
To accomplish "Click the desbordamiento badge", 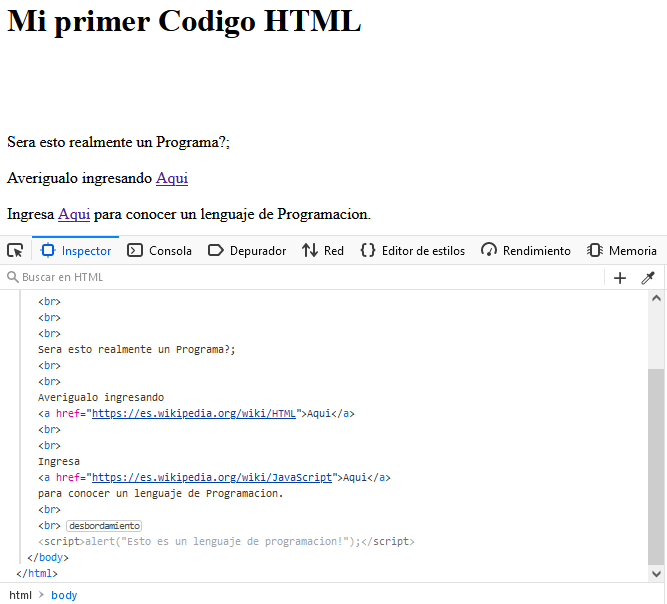I will pyautogui.click(x=104, y=526).
